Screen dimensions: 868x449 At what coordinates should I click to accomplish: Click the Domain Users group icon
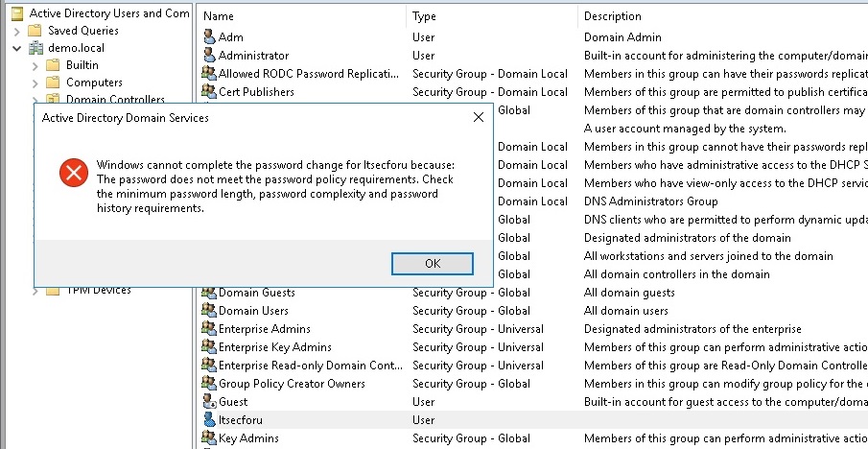point(210,311)
